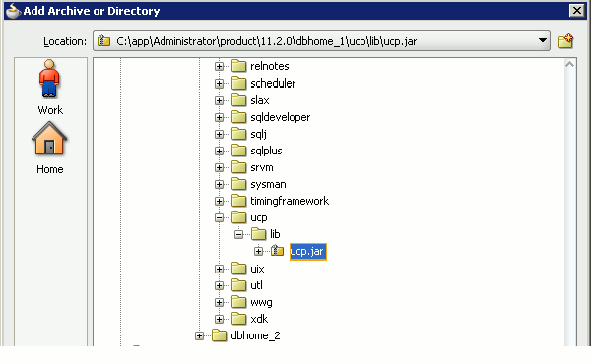Select the lib folder icon
Screen dimensions: 591x364
click(258, 234)
